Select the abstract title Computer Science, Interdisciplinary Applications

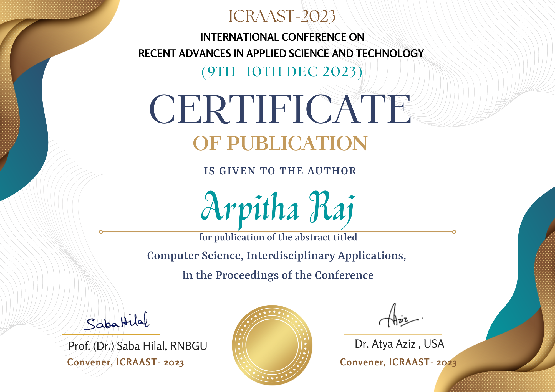tap(276, 256)
